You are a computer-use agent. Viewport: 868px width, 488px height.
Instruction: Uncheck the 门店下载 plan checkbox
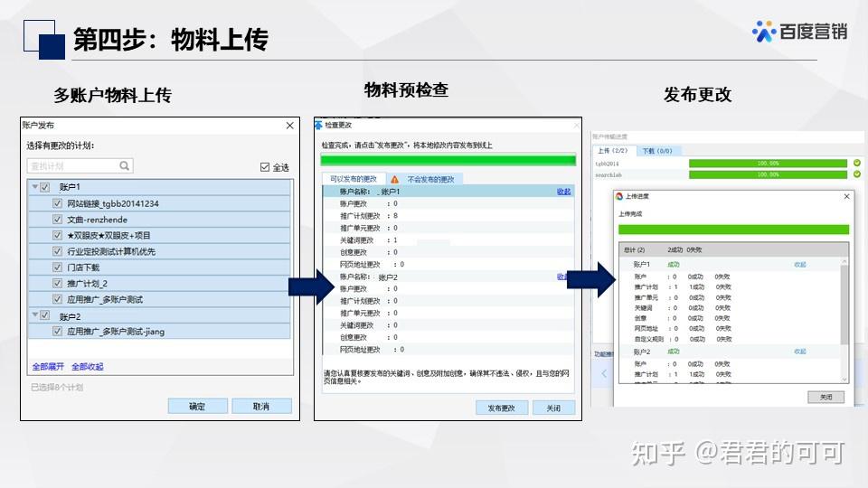point(57,267)
